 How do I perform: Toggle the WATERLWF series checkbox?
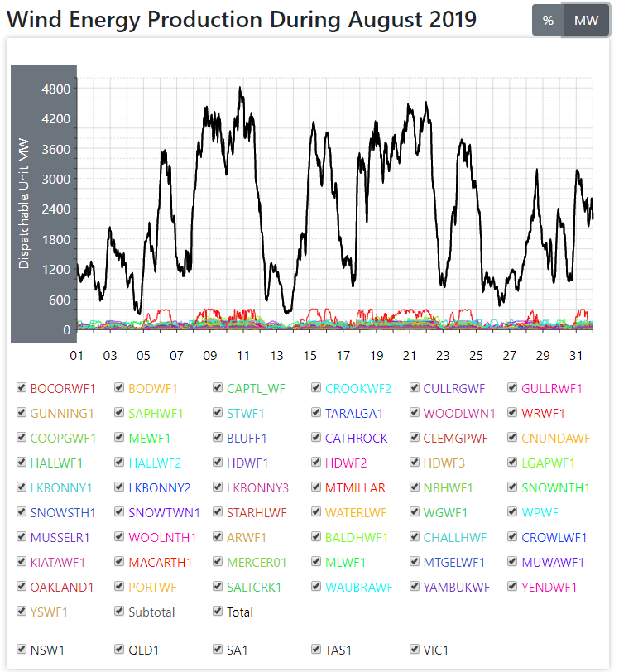click(x=317, y=512)
